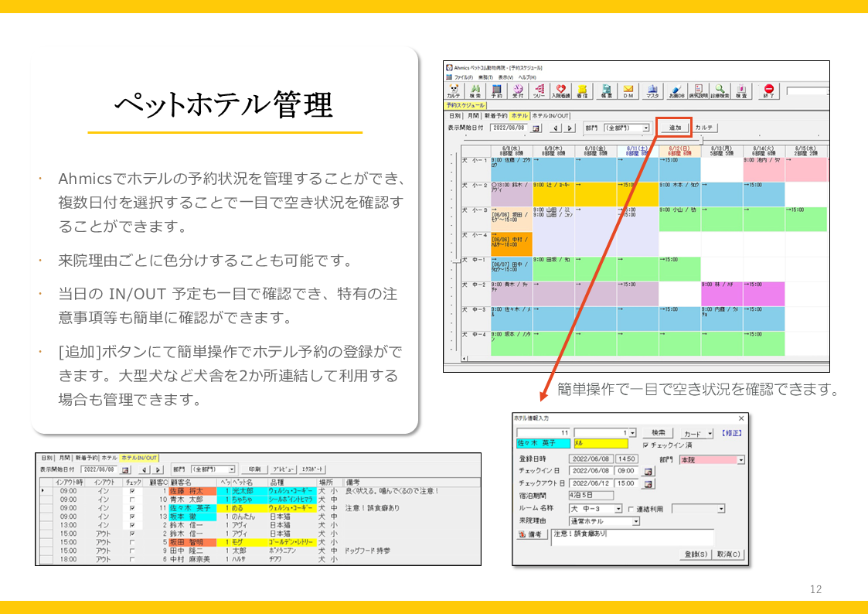Enable the 連結利用 checkbox
The image size is (868, 614).
point(630,509)
